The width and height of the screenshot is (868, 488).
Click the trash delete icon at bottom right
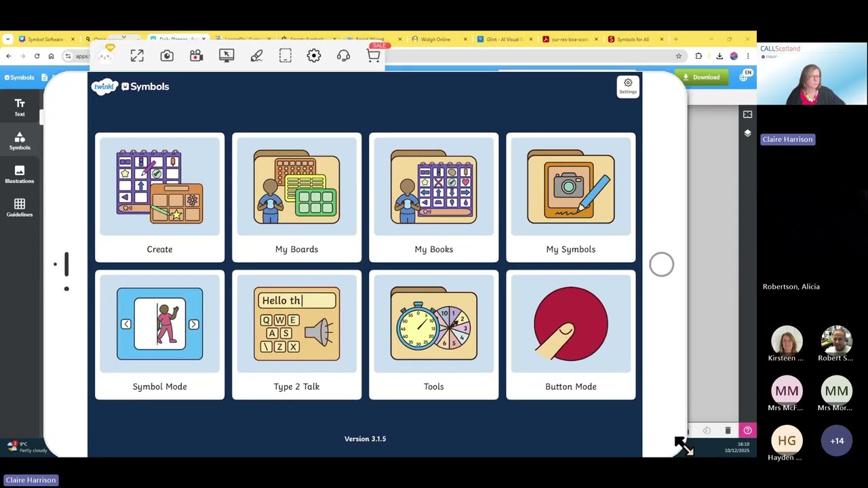[728, 430]
